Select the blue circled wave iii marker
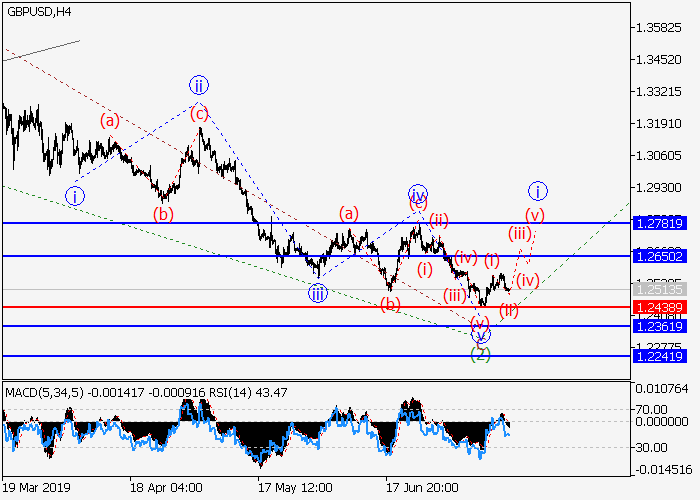The height and width of the screenshot is (500, 700). click(317, 292)
